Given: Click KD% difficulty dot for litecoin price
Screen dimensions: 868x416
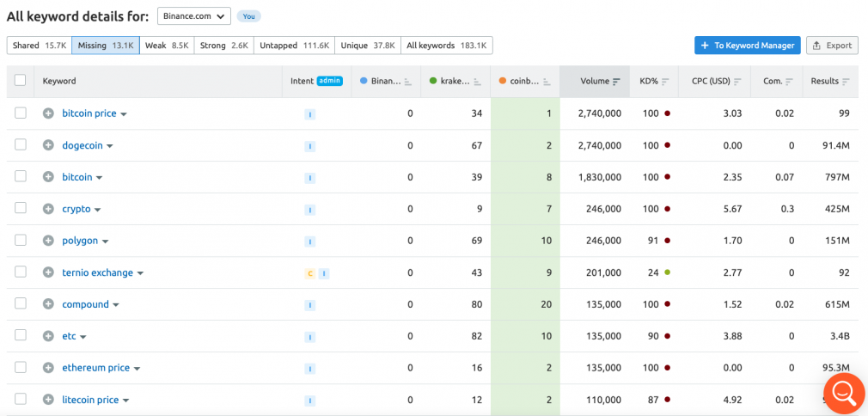Looking at the screenshot, I should [668, 400].
